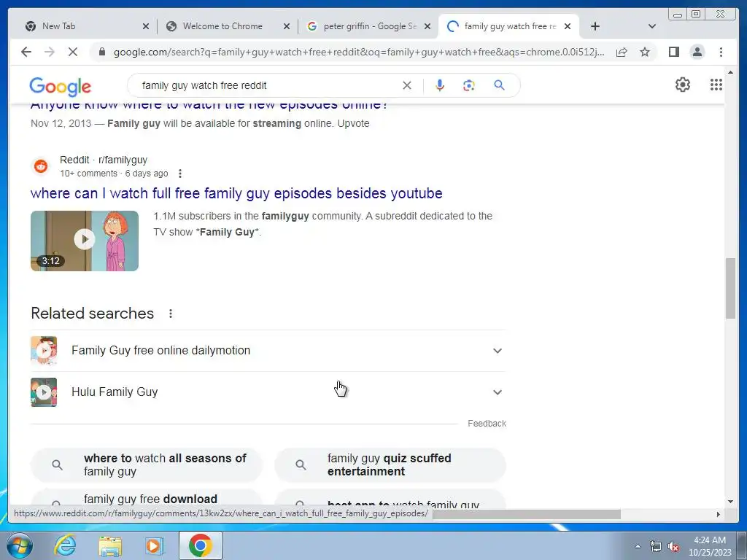Image resolution: width=747 pixels, height=560 pixels.
Task: Share this page icon
Action: click(x=622, y=52)
